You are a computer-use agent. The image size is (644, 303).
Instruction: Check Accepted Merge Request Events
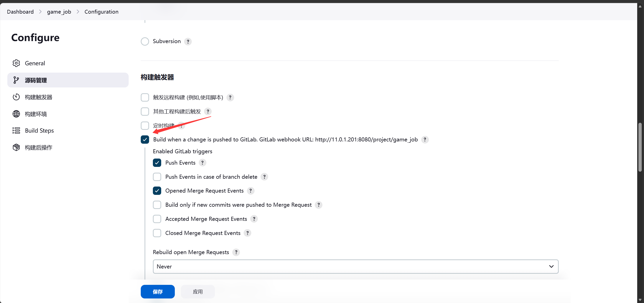pyautogui.click(x=157, y=219)
